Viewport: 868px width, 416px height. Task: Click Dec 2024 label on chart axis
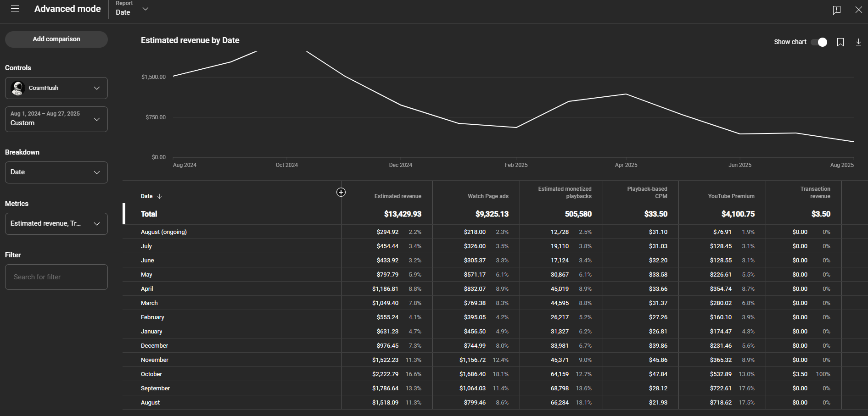click(400, 165)
